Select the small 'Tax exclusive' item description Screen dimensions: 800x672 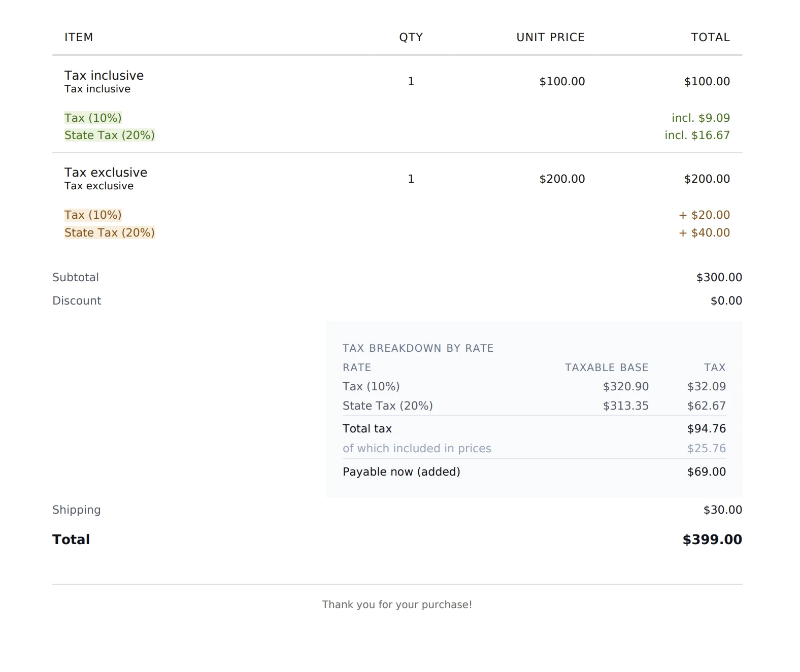[99, 186]
